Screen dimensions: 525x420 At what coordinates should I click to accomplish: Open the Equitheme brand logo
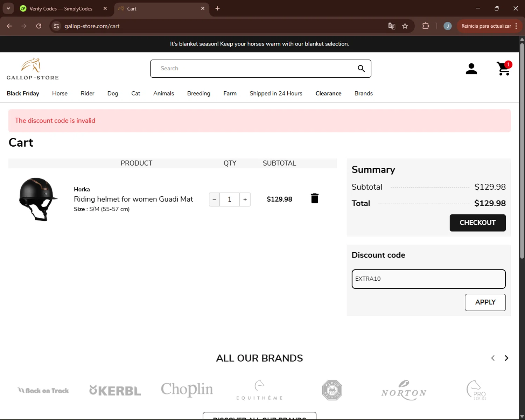click(x=259, y=390)
